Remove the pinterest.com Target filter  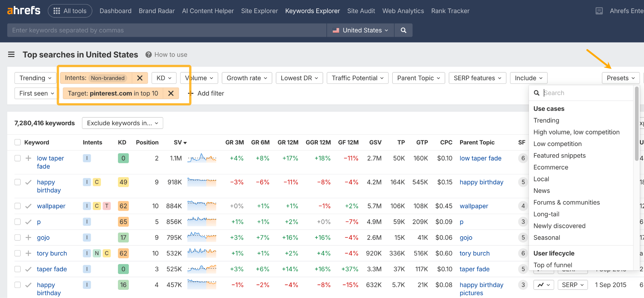(171, 93)
